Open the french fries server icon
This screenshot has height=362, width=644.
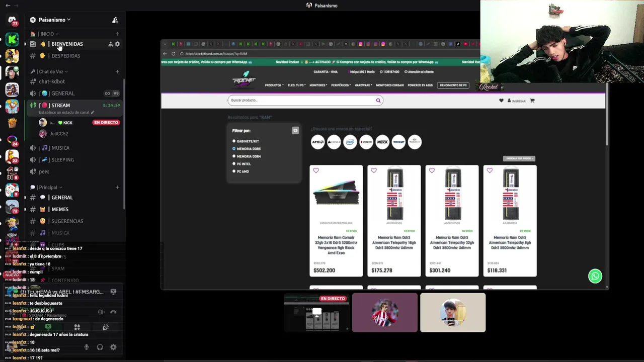click(x=12, y=123)
